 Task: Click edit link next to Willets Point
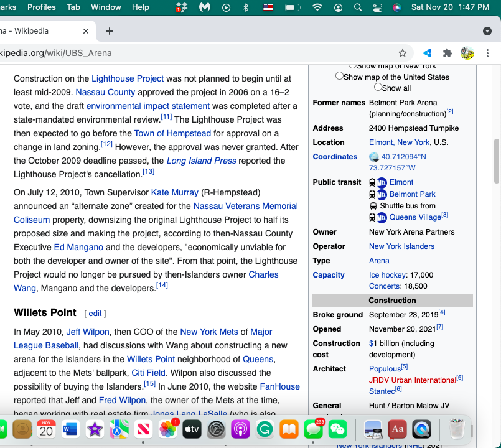click(95, 314)
